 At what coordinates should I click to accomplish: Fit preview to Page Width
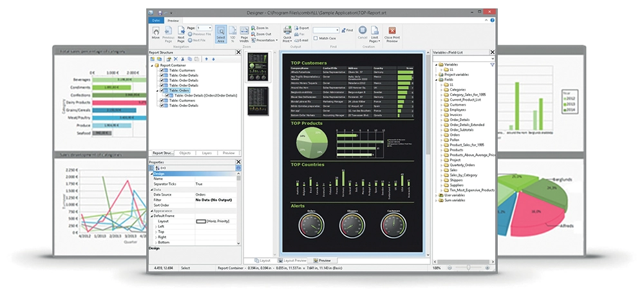click(x=244, y=33)
